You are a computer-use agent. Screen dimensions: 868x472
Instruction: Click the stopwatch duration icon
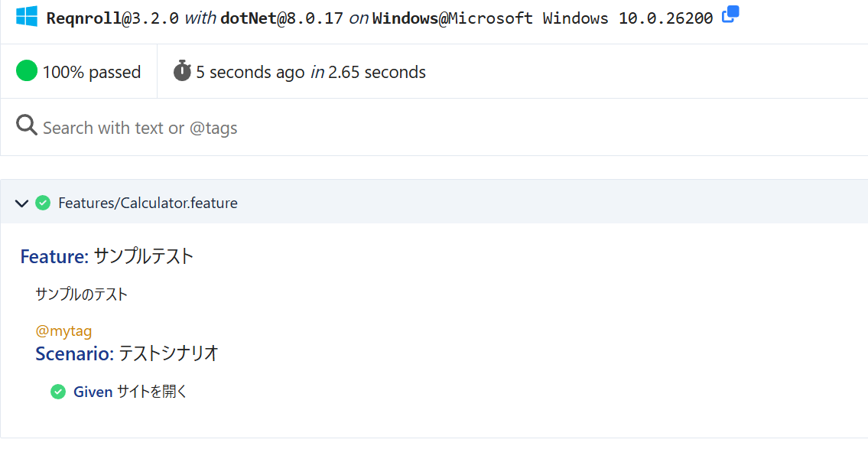pyautogui.click(x=182, y=71)
